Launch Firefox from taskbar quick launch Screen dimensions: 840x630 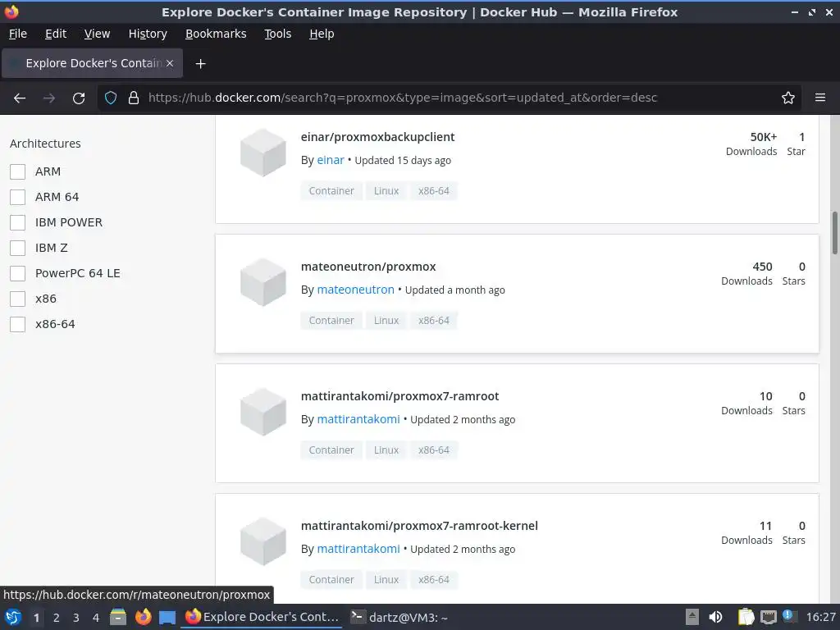143,617
